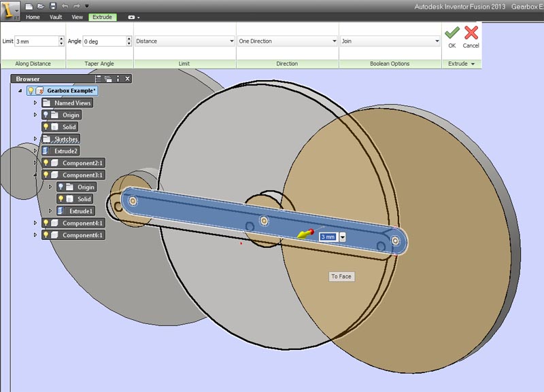Image resolution: width=544 pixels, height=392 pixels.
Task: Expand the Component2:1 node
Action: pyautogui.click(x=35, y=163)
